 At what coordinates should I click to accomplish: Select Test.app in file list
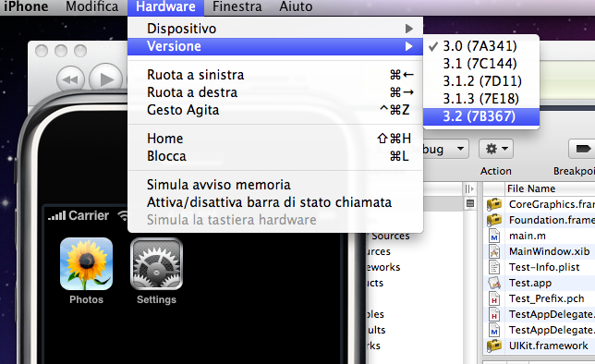539,283
